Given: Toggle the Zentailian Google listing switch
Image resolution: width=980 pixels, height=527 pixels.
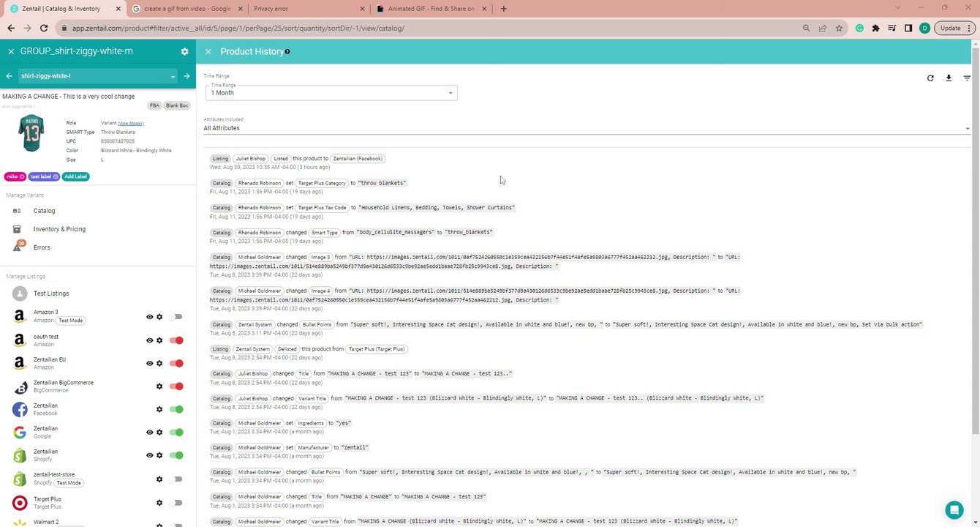Looking at the screenshot, I should pyautogui.click(x=176, y=432).
